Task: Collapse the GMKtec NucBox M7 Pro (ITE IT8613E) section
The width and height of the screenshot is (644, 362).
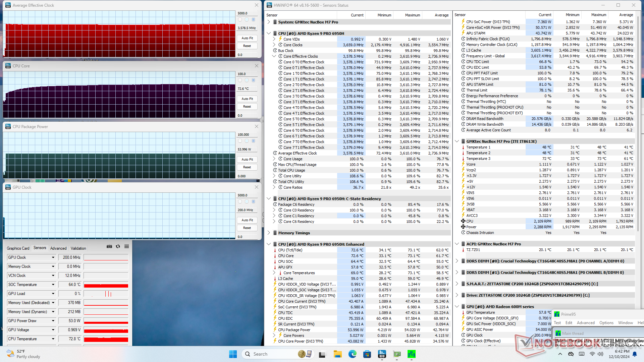Action: (x=457, y=141)
